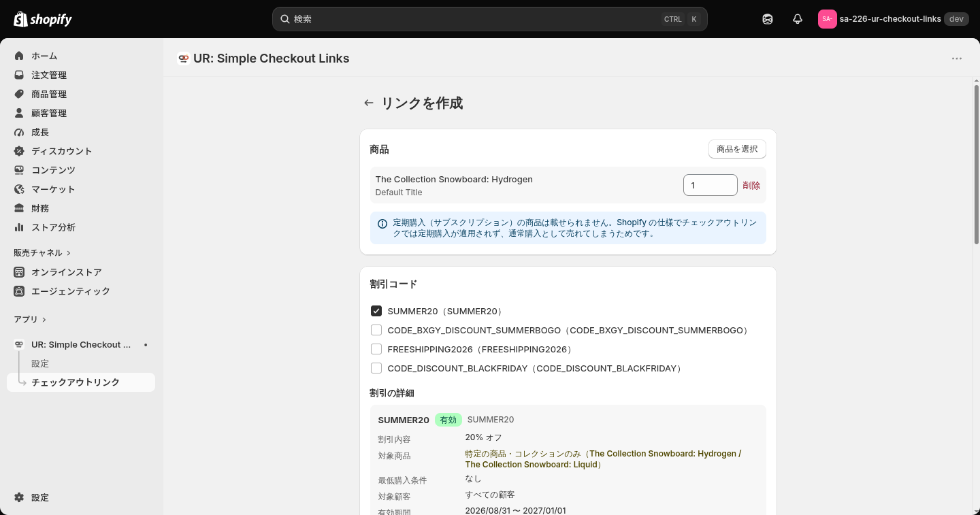Screen dimensions: 980x515
Task: Check CODE_BXGY_DISCOUNT_SUMMERBOGO checkbox
Action: pyautogui.click(x=376, y=330)
